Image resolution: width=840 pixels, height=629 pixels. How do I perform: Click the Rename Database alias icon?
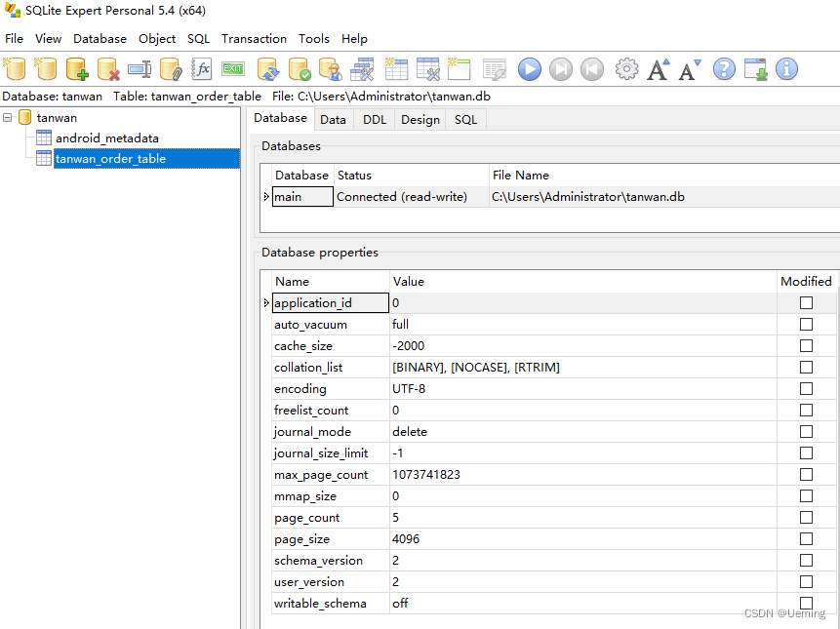140,69
